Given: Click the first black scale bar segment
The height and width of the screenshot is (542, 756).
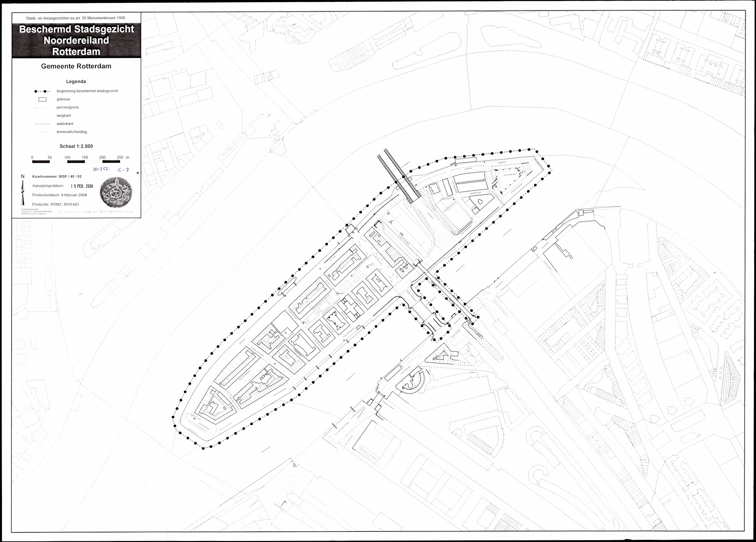Looking at the screenshot, I should tap(41, 162).
